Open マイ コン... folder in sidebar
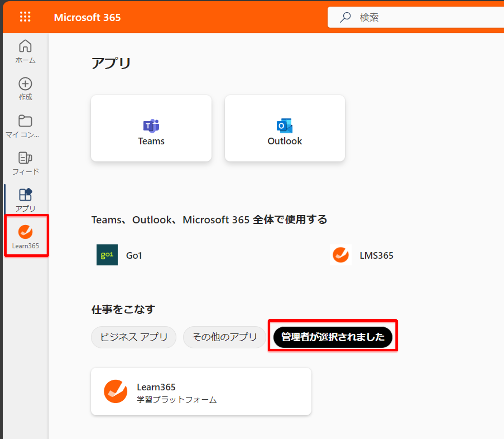This screenshot has width=504, height=439. 22,126
